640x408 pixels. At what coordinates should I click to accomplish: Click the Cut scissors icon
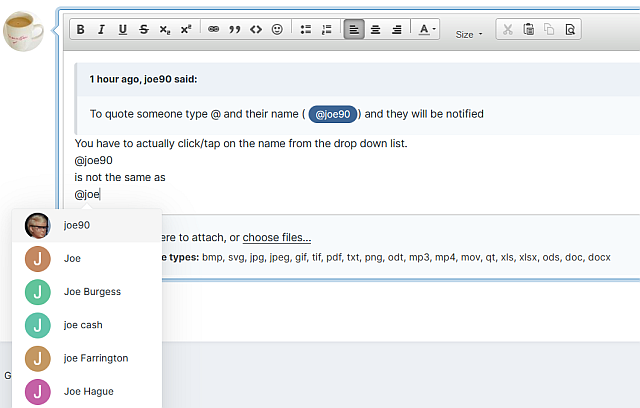507,29
